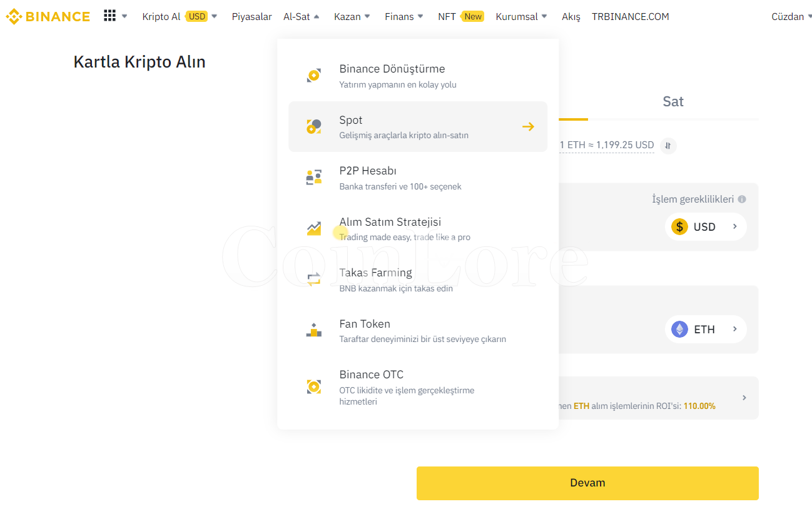Collapse the Al-Sat menu

point(302,16)
